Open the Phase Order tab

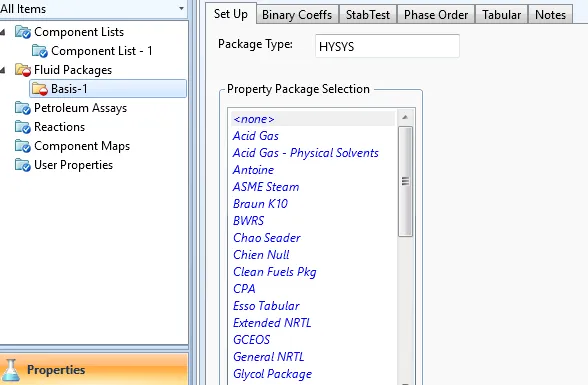tap(436, 15)
